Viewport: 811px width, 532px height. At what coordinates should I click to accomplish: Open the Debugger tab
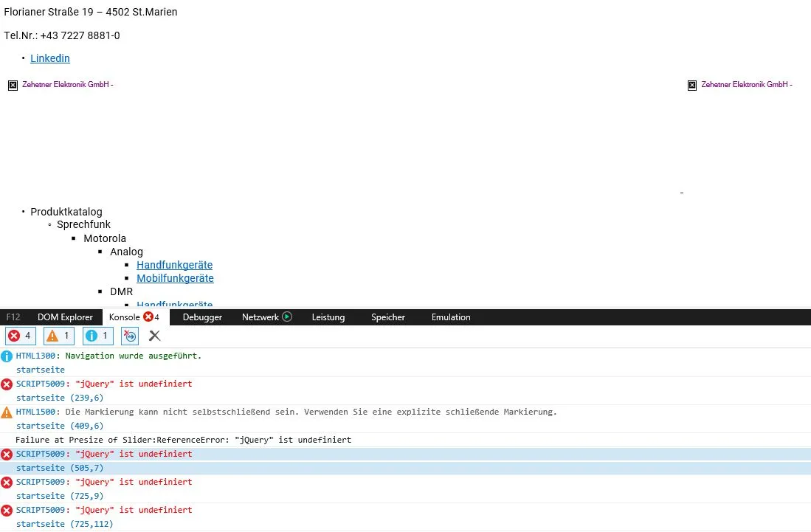(x=202, y=317)
